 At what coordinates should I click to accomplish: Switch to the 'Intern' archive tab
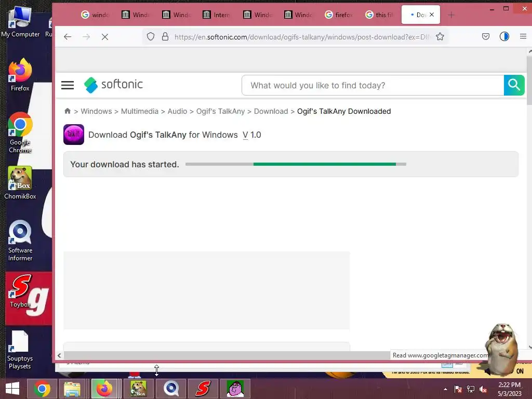coord(217,15)
